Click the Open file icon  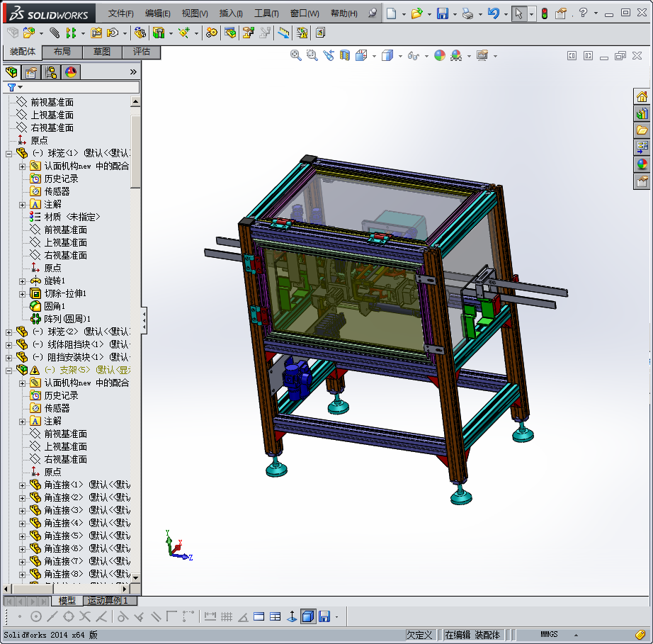pos(416,13)
